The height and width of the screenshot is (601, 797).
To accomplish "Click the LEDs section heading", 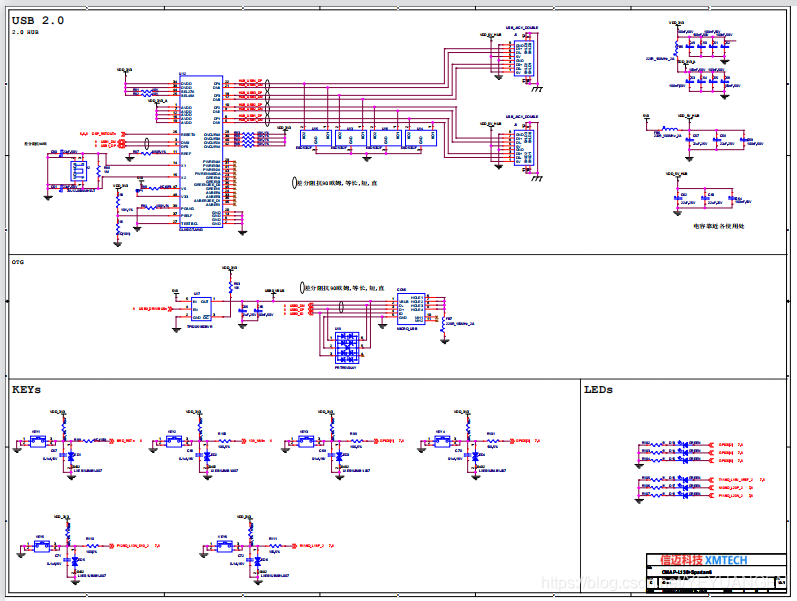I will click(x=598, y=389).
